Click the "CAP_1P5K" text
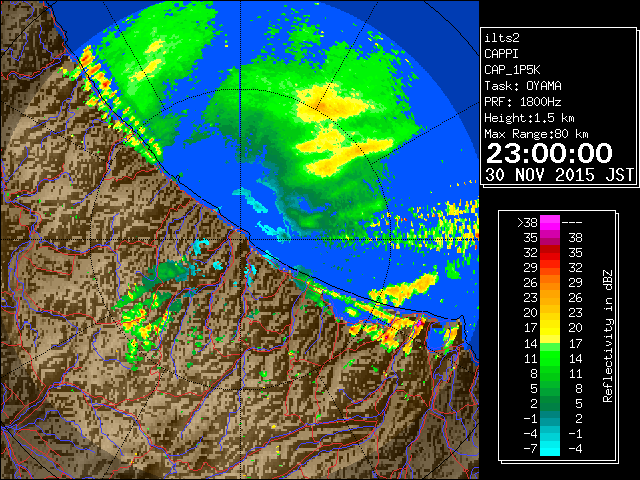The width and height of the screenshot is (640, 480). [512, 70]
